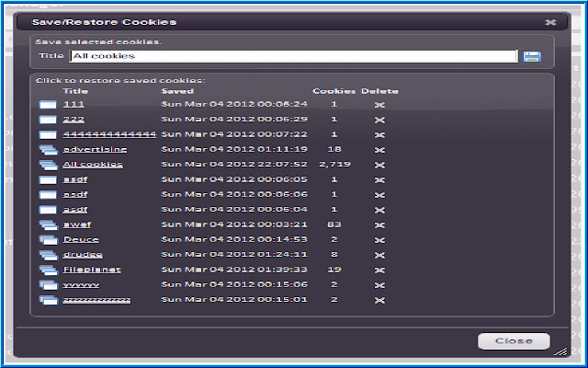Click the Saved column header
The width and height of the screenshot is (588, 368).
(x=177, y=91)
